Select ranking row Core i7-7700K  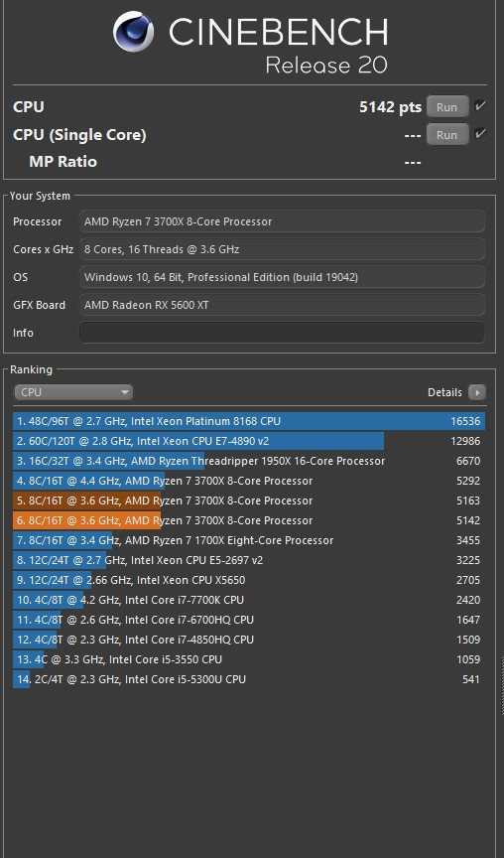pyautogui.click(x=249, y=600)
